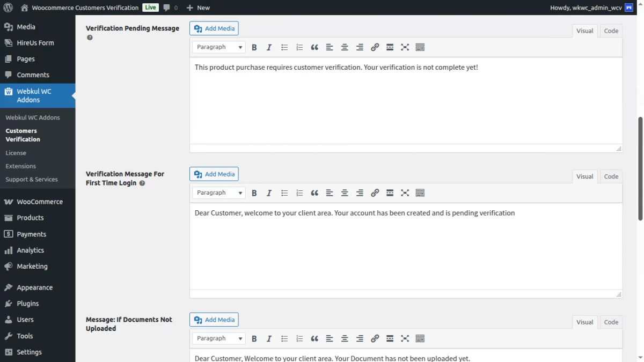Toggle toolbar in Verification Pending Message editor
The width and height of the screenshot is (644, 362).
pyautogui.click(x=420, y=47)
